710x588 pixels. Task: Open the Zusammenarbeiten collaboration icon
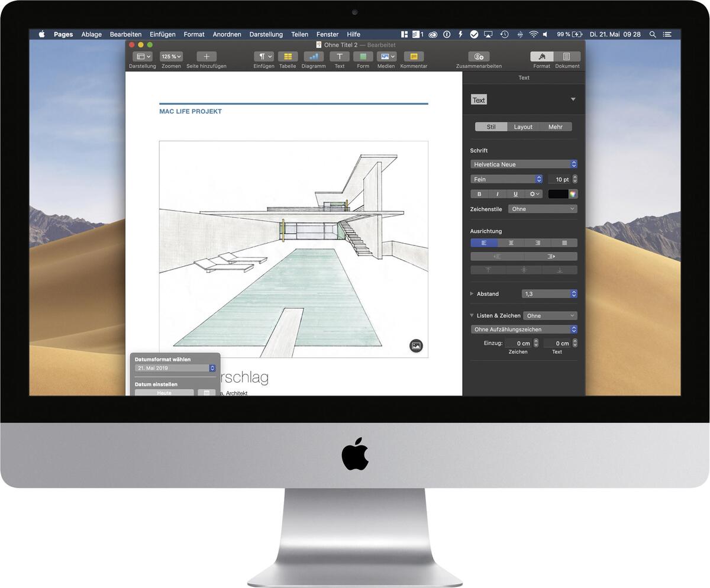pyautogui.click(x=479, y=57)
